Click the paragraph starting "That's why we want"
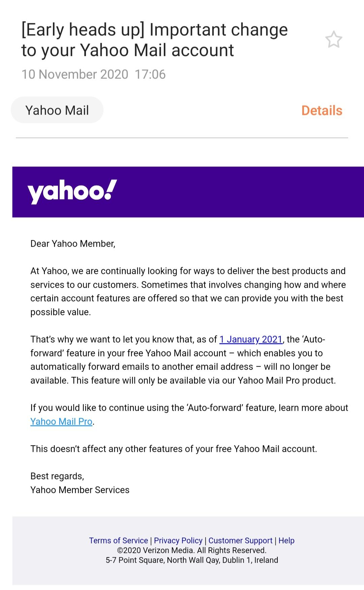The image size is (364, 590). click(183, 360)
